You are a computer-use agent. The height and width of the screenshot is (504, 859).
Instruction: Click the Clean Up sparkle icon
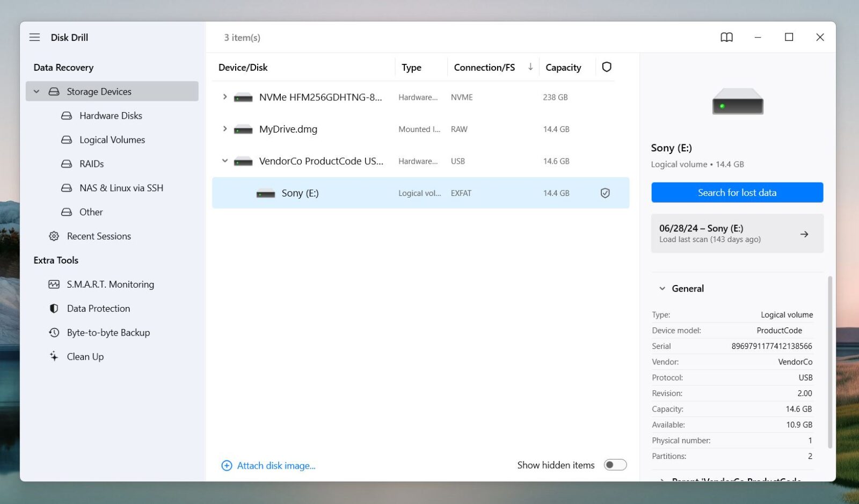coord(54,356)
